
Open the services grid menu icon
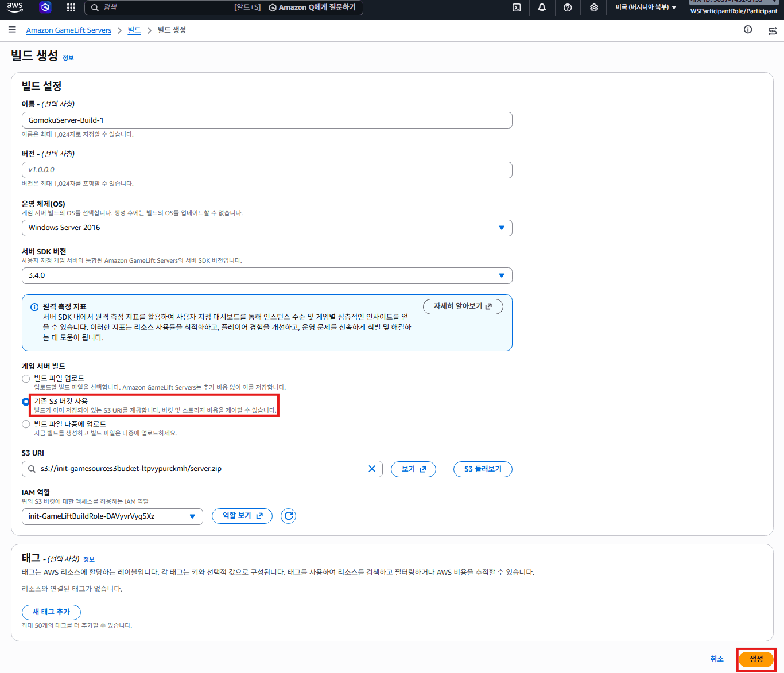click(x=71, y=7)
